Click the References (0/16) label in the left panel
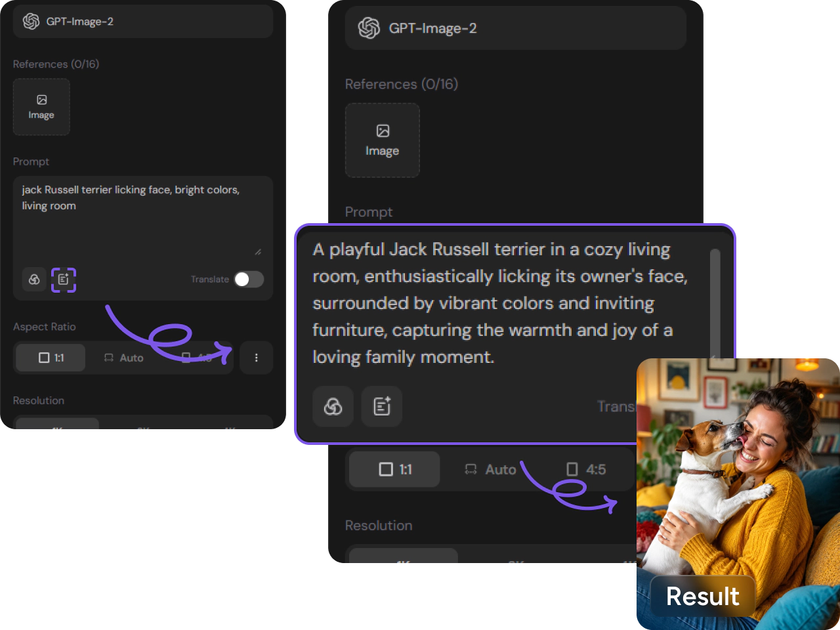The image size is (840, 630). pos(56,64)
